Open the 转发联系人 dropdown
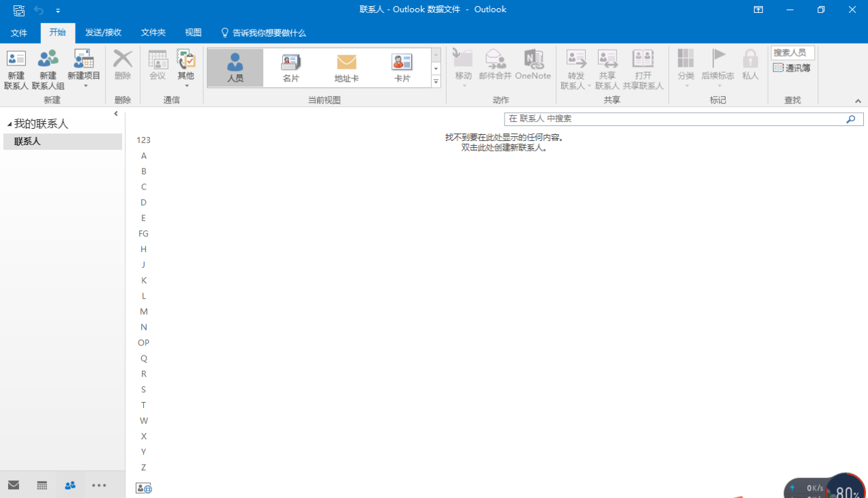This screenshot has width=868, height=498. tap(576, 69)
